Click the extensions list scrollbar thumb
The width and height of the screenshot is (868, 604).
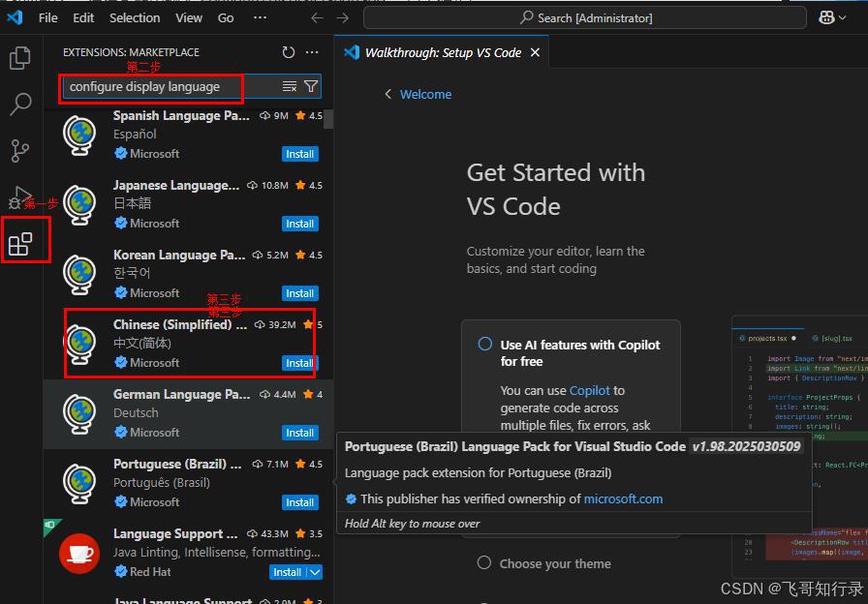[x=328, y=119]
